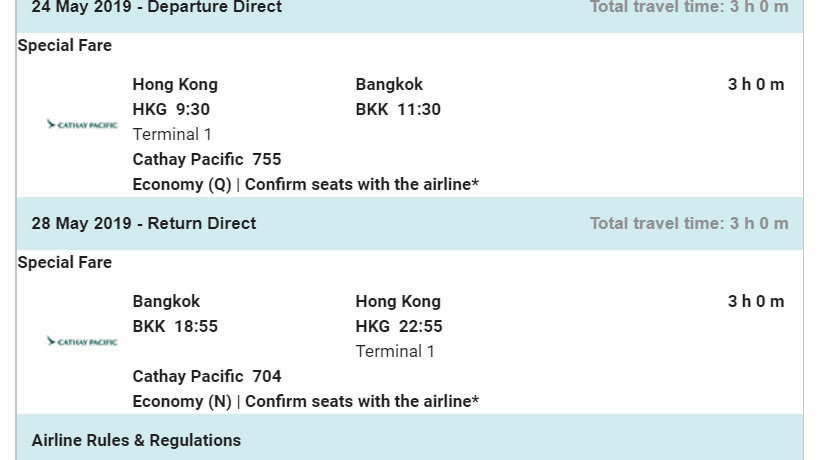Click the Cathay Pacific logo for departure flight
Image resolution: width=833 pixels, height=460 pixels.
[82, 125]
